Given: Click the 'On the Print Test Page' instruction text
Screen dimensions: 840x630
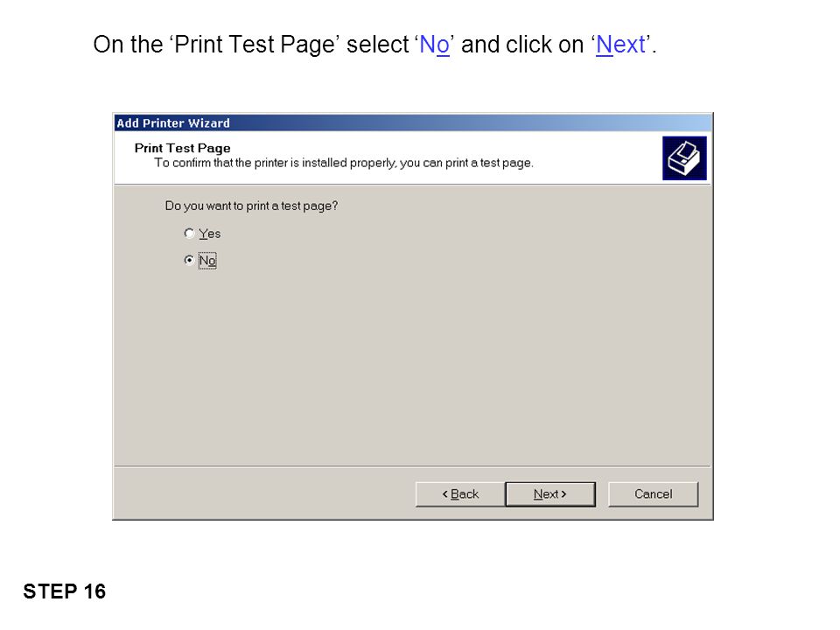Looking at the screenshot, I should (x=374, y=45).
